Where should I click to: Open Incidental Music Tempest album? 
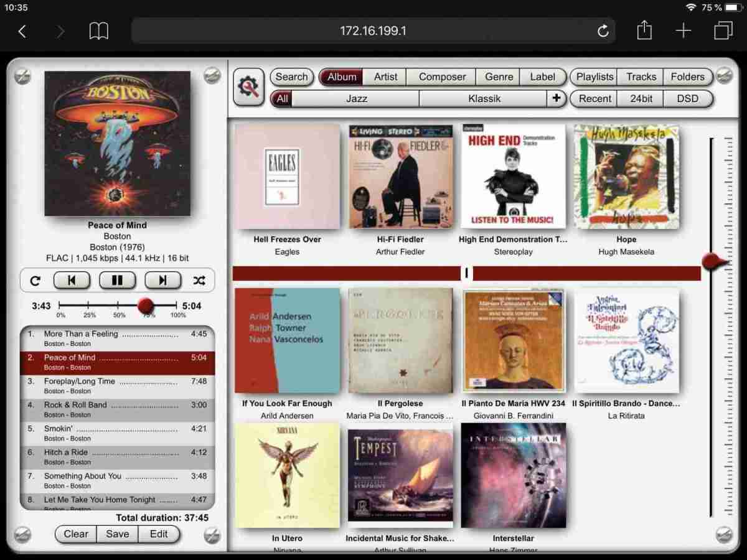(400, 475)
